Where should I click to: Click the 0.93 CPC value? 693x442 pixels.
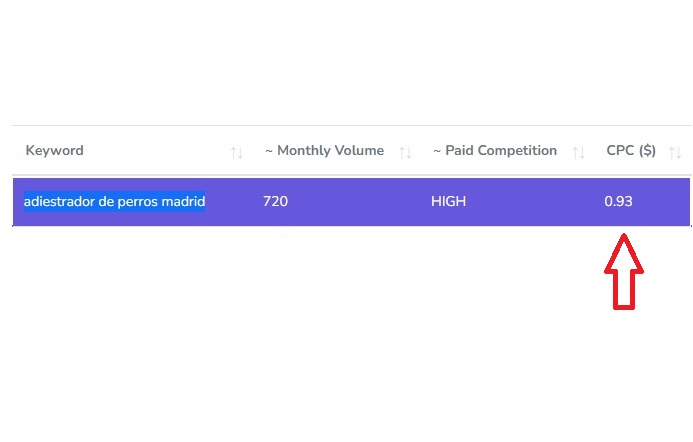click(618, 202)
